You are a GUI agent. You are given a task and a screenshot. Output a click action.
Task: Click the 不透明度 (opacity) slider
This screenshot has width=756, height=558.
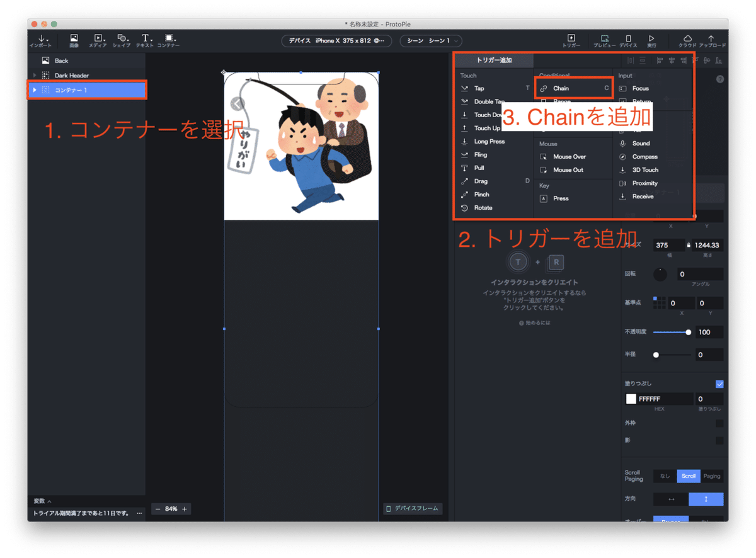[x=672, y=332]
